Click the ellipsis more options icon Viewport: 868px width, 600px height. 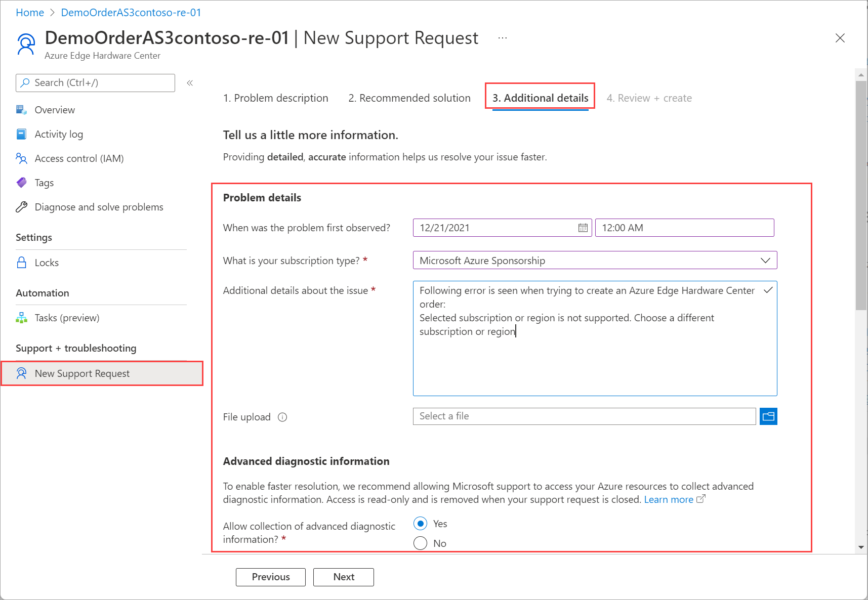[x=502, y=38]
